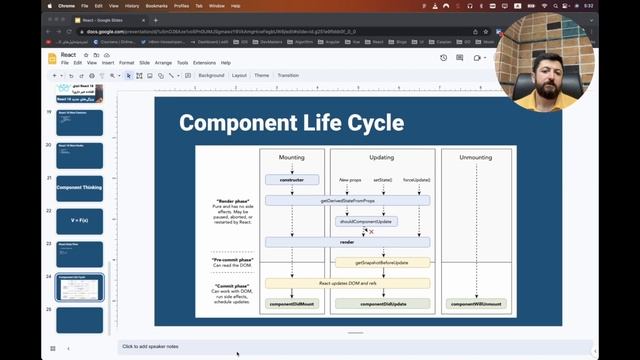Open the Slides View menu

point(92,63)
